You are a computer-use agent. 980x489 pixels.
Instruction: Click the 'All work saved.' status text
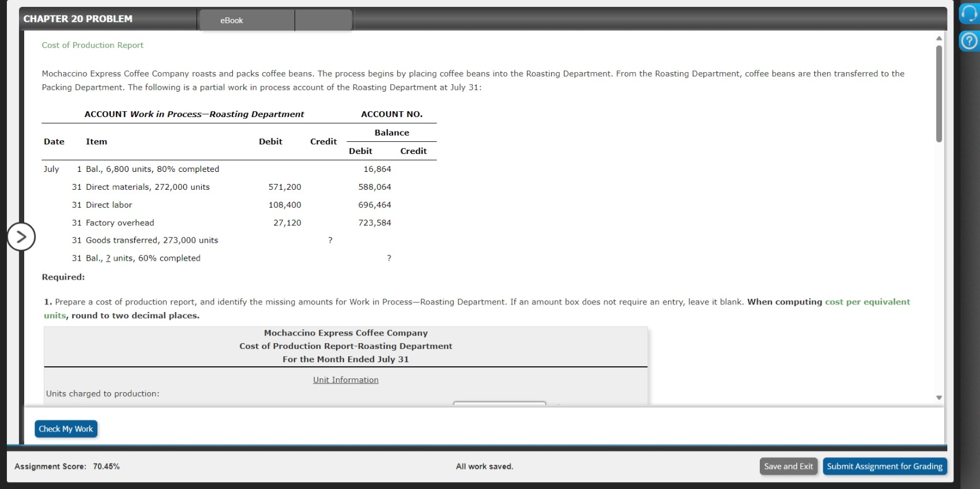point(484,467)
